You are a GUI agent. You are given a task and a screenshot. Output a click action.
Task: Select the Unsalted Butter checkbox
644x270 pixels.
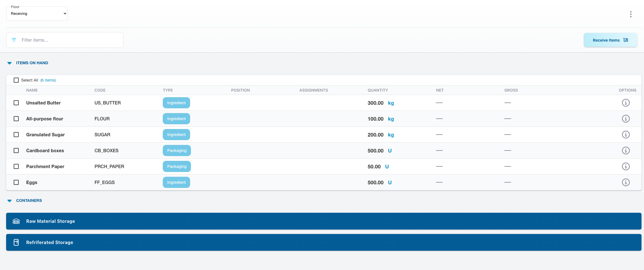[x=16, y=103]
